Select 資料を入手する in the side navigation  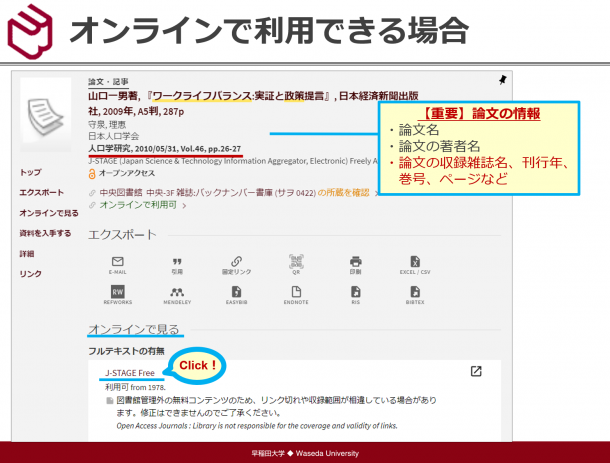45,233
